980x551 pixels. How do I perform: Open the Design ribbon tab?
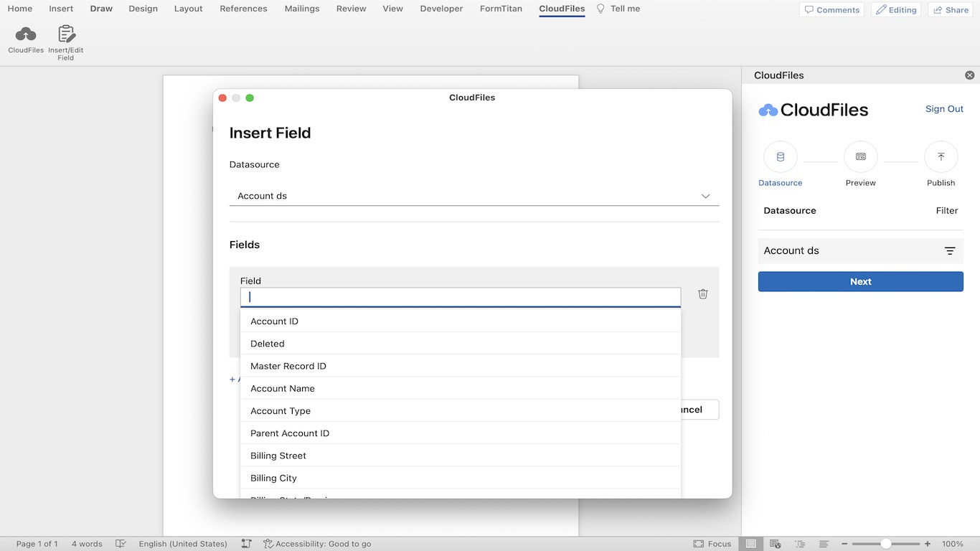point(143,9)
